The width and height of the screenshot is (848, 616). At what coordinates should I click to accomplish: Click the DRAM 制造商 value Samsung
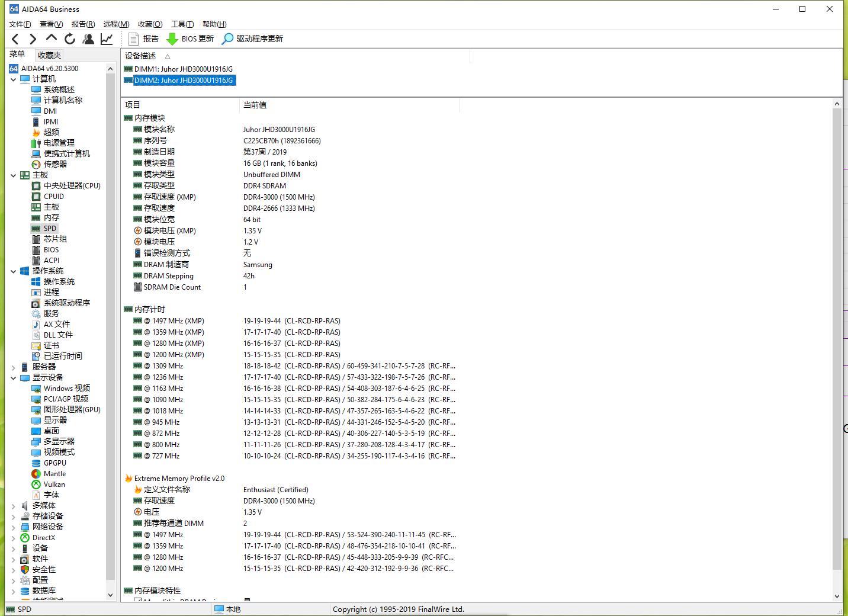point(258,265)
